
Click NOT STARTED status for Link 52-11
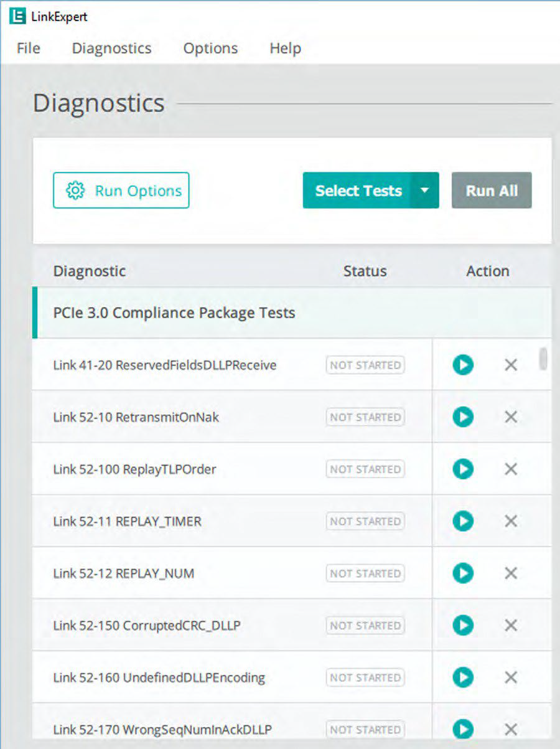coord(365,521)
